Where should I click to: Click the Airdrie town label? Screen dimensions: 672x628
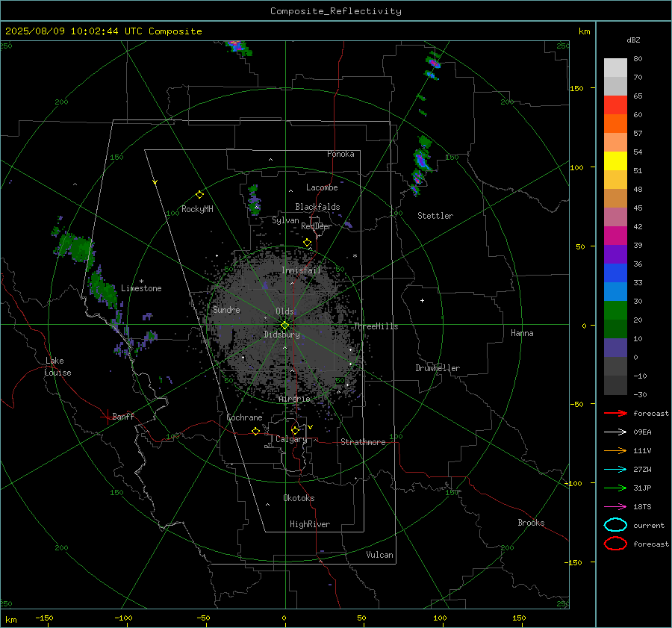coord(294,399)
